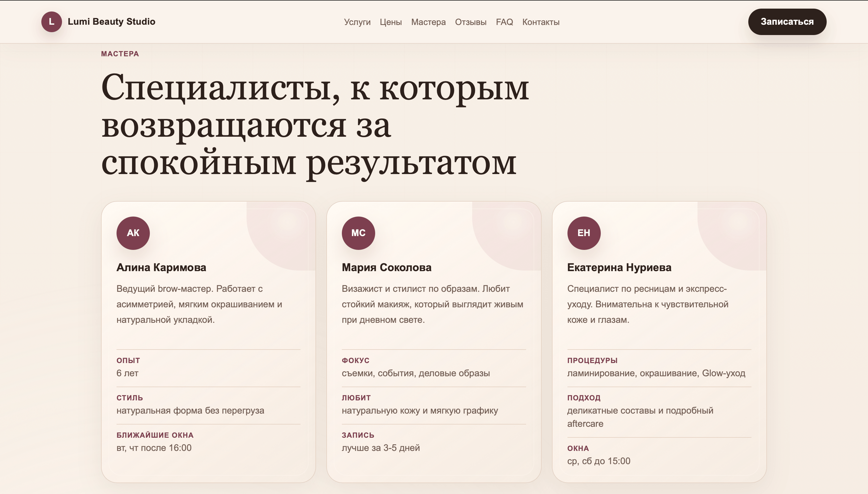Click the БЛИЖАЙШИЕ ОКНА label
Screen dimensions: 868x494
(155, 435)
